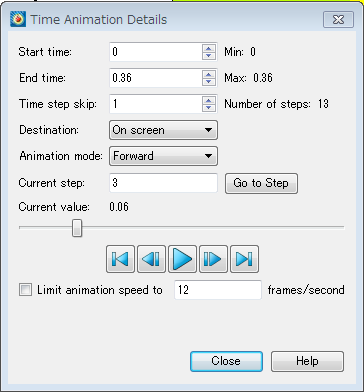Screen dimensions: 364x392
Task: Step forward one frame
Action: click(213, 259)
